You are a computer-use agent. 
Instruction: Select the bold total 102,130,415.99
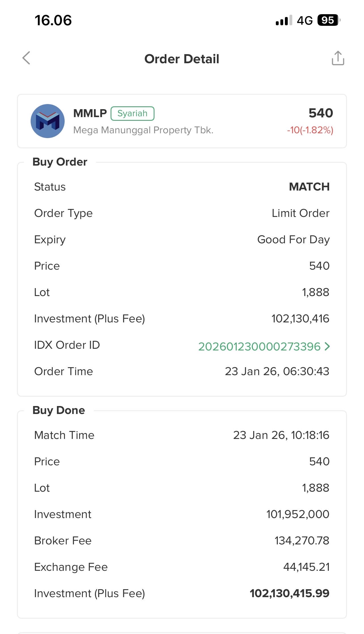tap(289, 593)
